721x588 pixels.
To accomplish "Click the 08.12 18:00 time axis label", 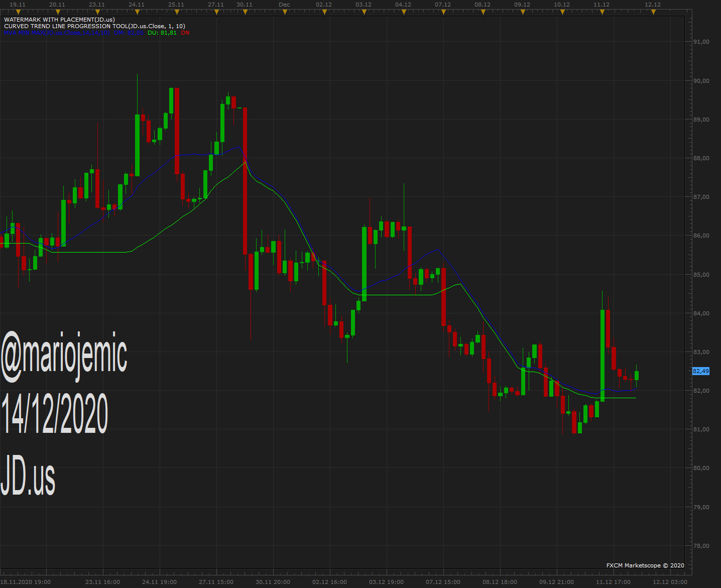I will coord(500,582).
